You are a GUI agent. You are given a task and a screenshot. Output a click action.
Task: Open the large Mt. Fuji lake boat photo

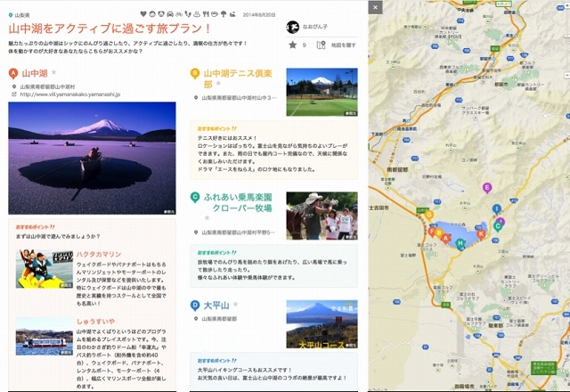pyautogui.click(x=92, y=159)
